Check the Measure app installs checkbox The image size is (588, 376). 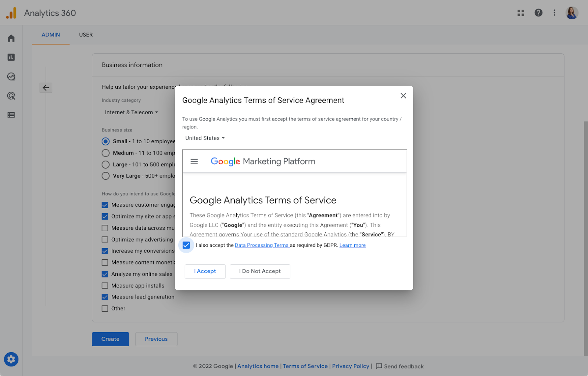point(105,286)
